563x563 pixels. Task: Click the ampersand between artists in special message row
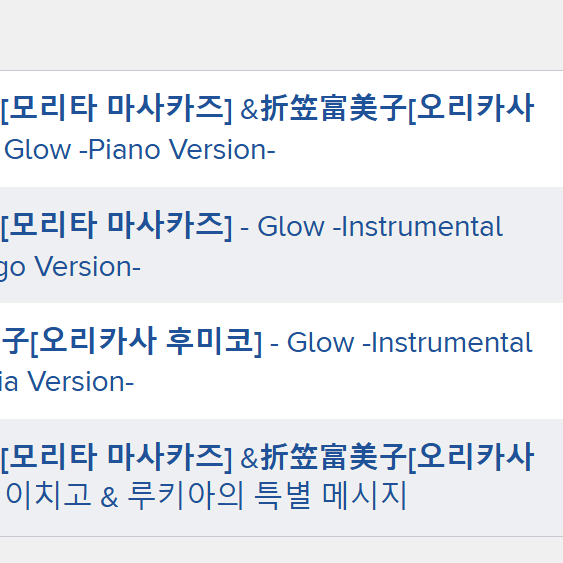(x=249, y=459)
